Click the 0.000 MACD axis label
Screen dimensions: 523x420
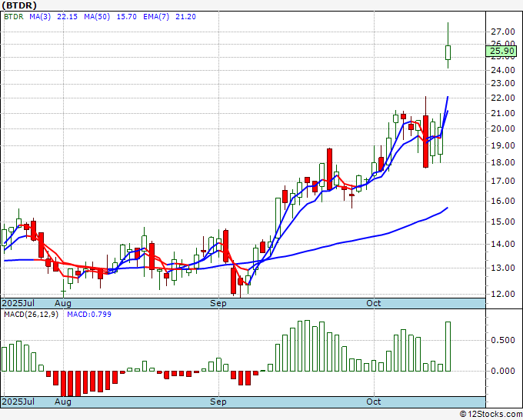tap(503, 371)
